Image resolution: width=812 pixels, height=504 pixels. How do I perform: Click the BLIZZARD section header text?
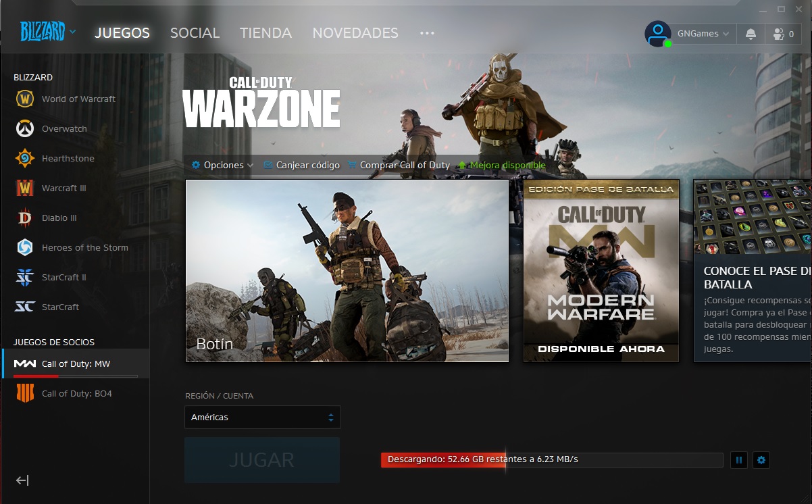[33, 78]
